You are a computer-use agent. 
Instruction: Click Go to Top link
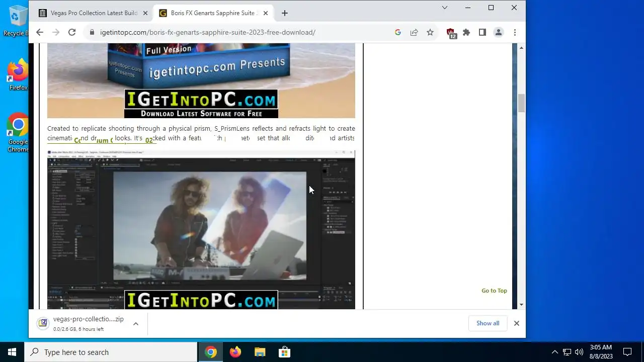tap(494, 291)
